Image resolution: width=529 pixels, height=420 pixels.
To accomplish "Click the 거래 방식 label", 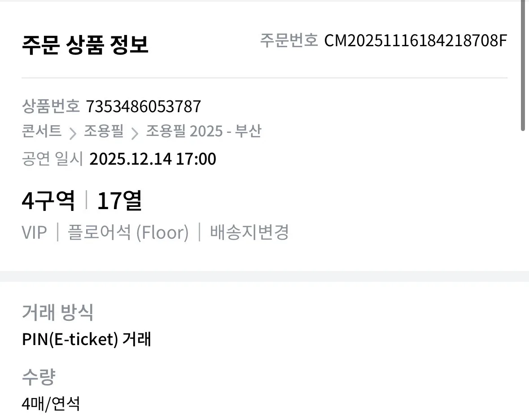I will click(57, 312).
